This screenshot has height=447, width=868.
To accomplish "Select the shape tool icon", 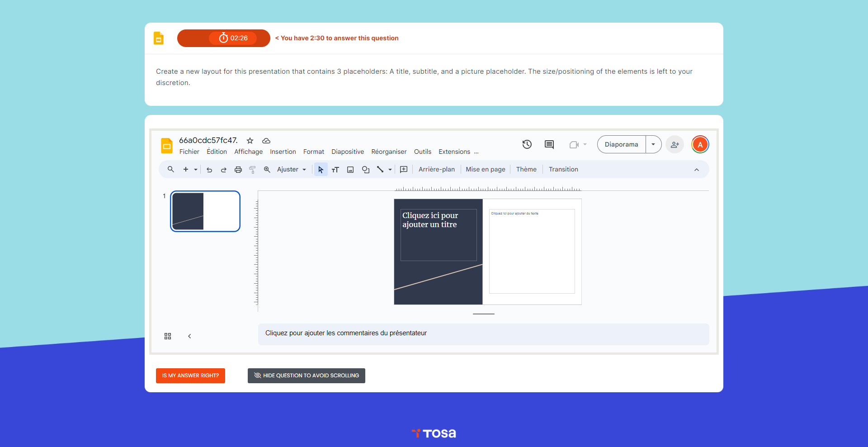I will tap(366, 170).
